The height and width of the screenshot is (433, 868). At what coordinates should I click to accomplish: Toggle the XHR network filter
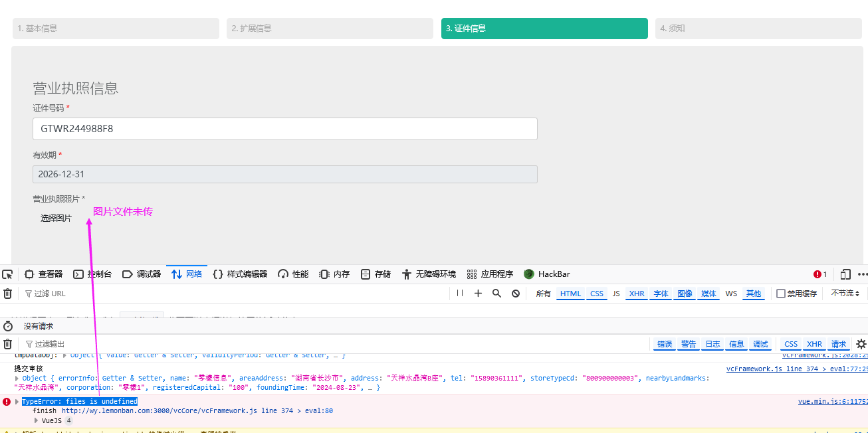tap(637, 294)
